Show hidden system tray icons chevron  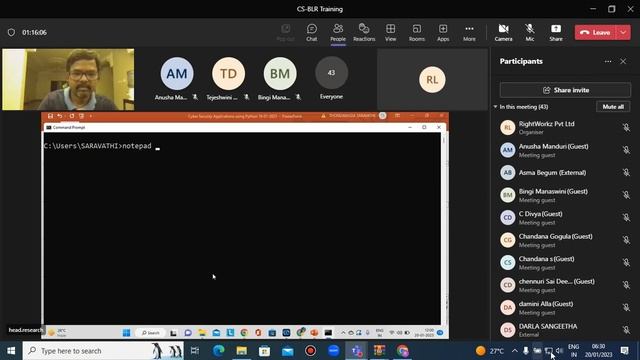[x=515, y=351]
